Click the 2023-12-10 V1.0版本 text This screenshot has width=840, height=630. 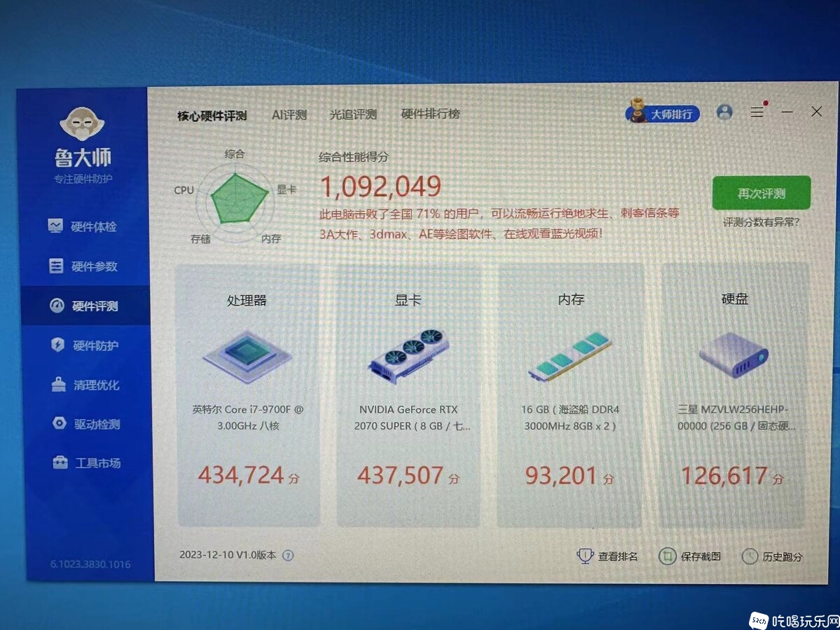click(228, 555)
